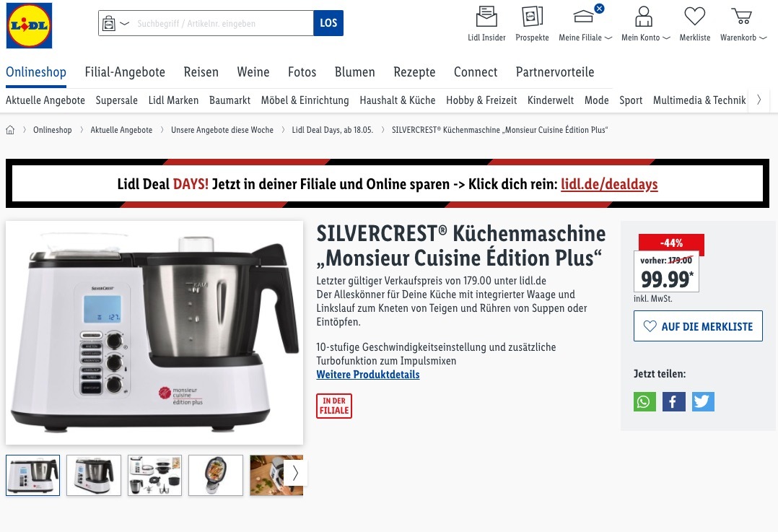Add product with Auf die Merkliste button

point(698,326)
